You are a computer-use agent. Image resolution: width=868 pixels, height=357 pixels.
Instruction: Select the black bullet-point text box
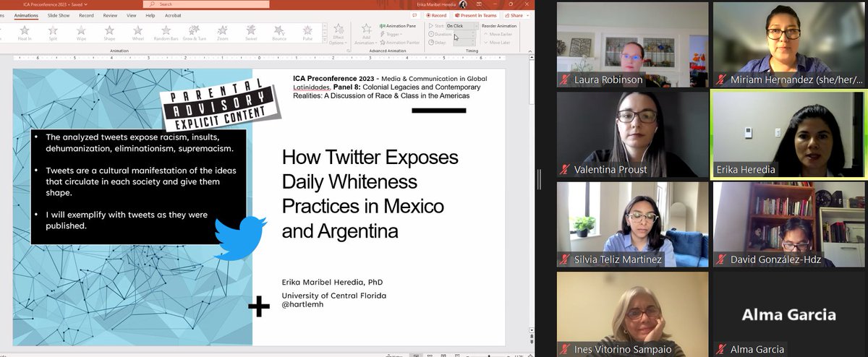(x=138, y=187)
